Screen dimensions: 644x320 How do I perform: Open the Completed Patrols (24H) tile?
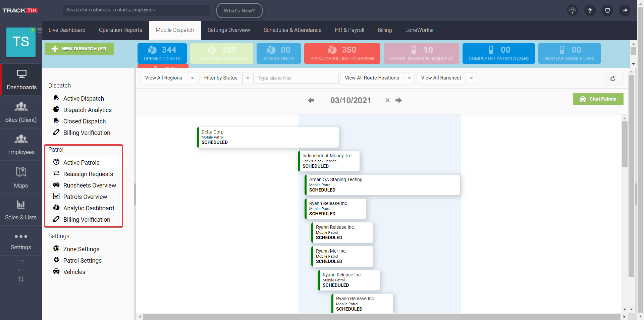click(x=498, y=53)
